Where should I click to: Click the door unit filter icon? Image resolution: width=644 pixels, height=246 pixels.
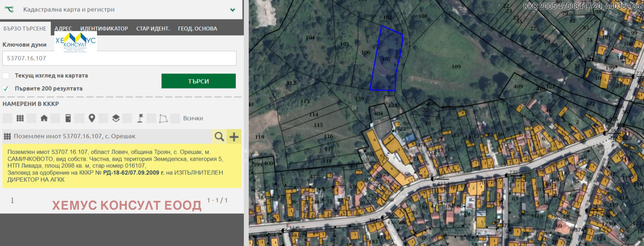68,118
